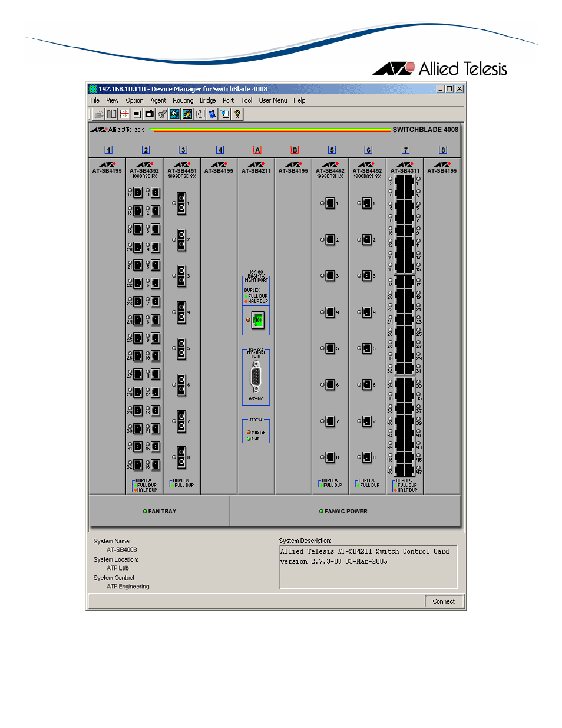Click the blue book toolbar icon
The height and width of the screenshot is (728, 562).
[x=212, y=114]
